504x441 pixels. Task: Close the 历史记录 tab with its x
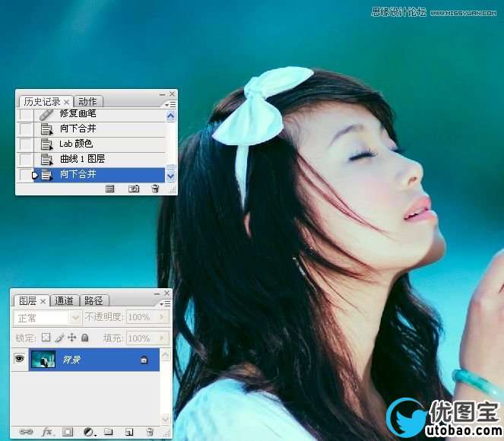click(x=67, y=102)
